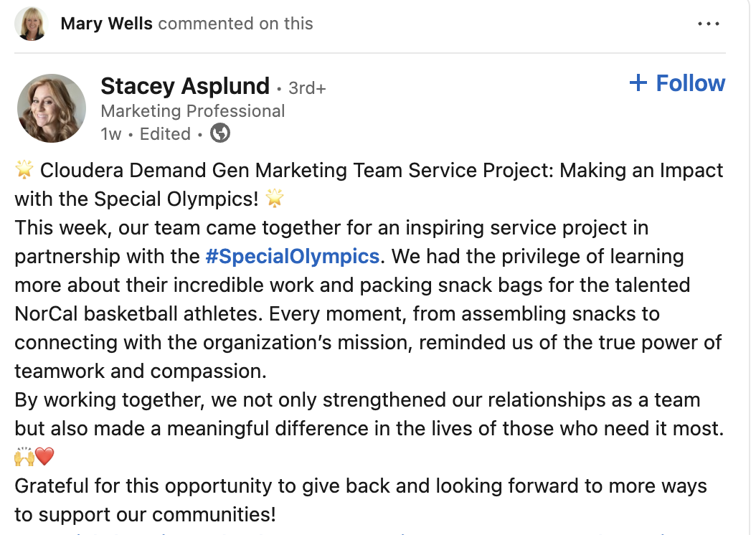Open Mary Wells' profile name link
This screenshot has width=756, height=535.
[106, 24]
